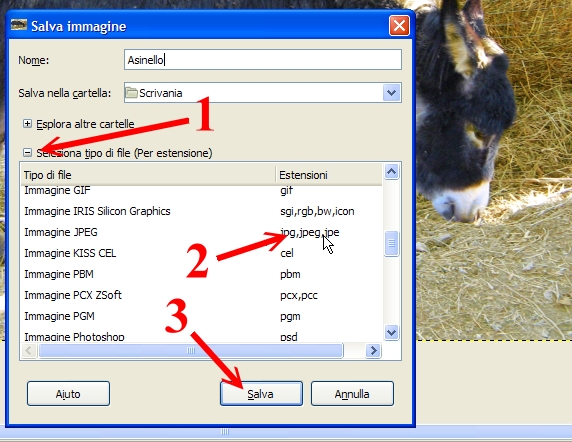The width and height of the screenshot is (572, 442).
Task: Open the Salva nella cartella dropdown
Action: [x=392, y=93]
